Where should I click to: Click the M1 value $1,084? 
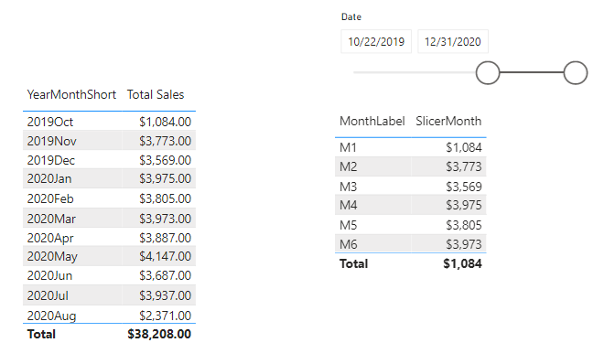464,148
